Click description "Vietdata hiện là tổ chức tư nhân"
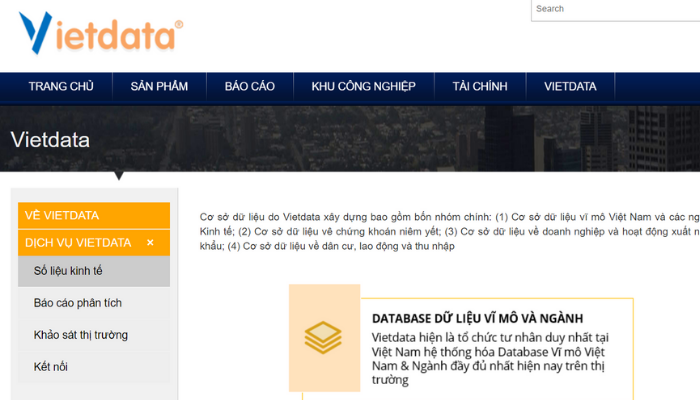The width and height of the screenshot is (700, 400). click(x=490, y=359)
